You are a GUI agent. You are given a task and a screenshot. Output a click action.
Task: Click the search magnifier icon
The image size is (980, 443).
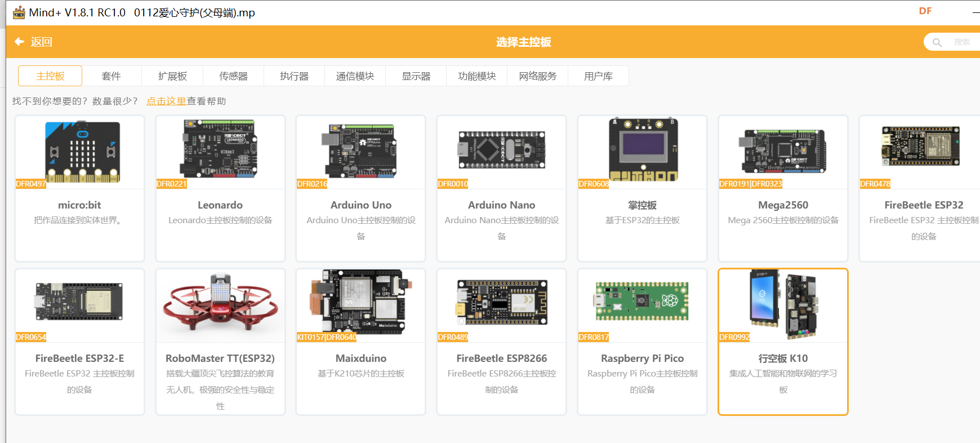pyautogui.click(x=937, y=42)
